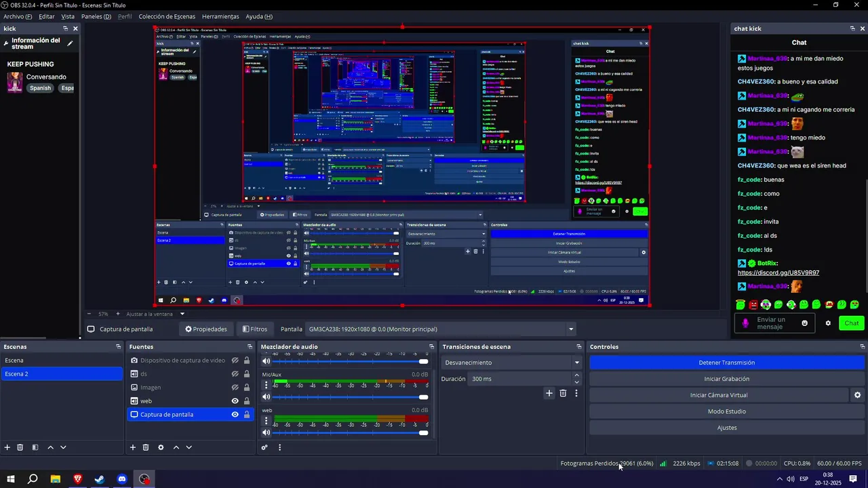Send message with green Chat button
Screen dimensions: 868x488
(x=852, y=323)
